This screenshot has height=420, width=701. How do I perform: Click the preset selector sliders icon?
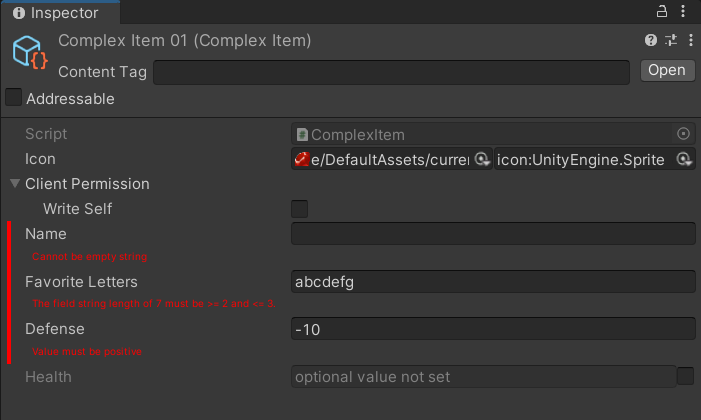670,41
